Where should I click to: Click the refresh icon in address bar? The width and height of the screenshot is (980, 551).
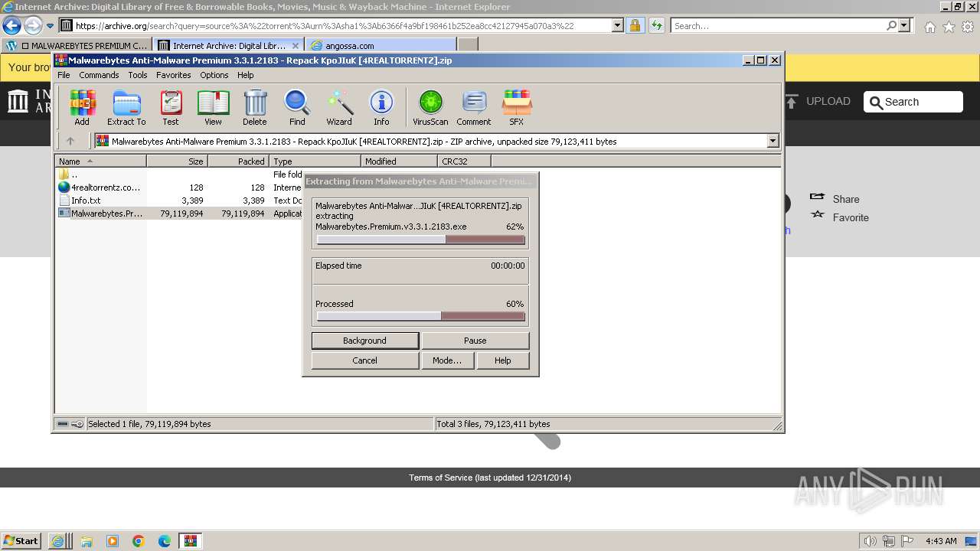tap(656, 26)
